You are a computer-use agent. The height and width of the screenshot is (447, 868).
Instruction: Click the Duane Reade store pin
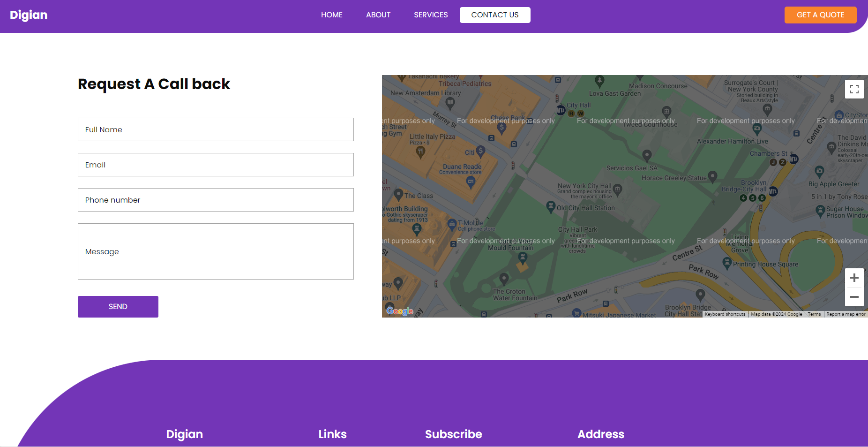pyautogui.click(x=471, y=182)
